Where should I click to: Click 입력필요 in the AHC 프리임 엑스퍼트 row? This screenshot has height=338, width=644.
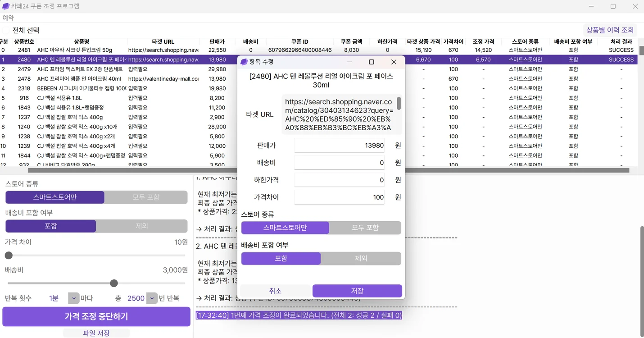pos(138,69)
